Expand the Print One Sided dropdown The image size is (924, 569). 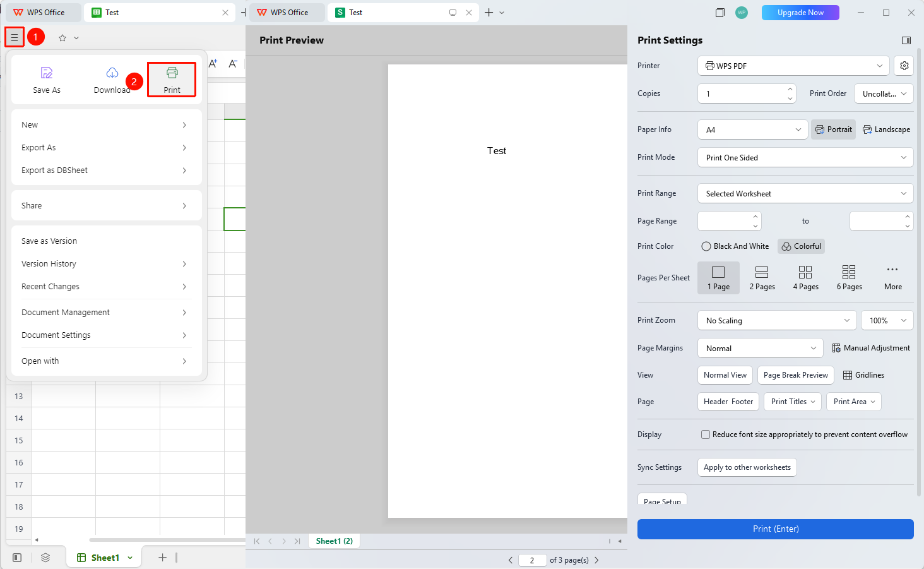point(805,157)
